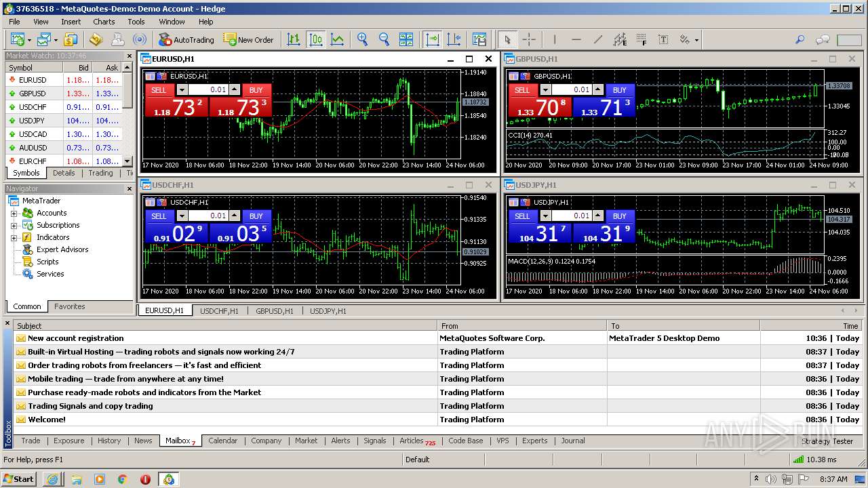The height and width of the screenshot is (488, 868).
Task: Toggle the AutoTrading button
Action: pos(186,40)
